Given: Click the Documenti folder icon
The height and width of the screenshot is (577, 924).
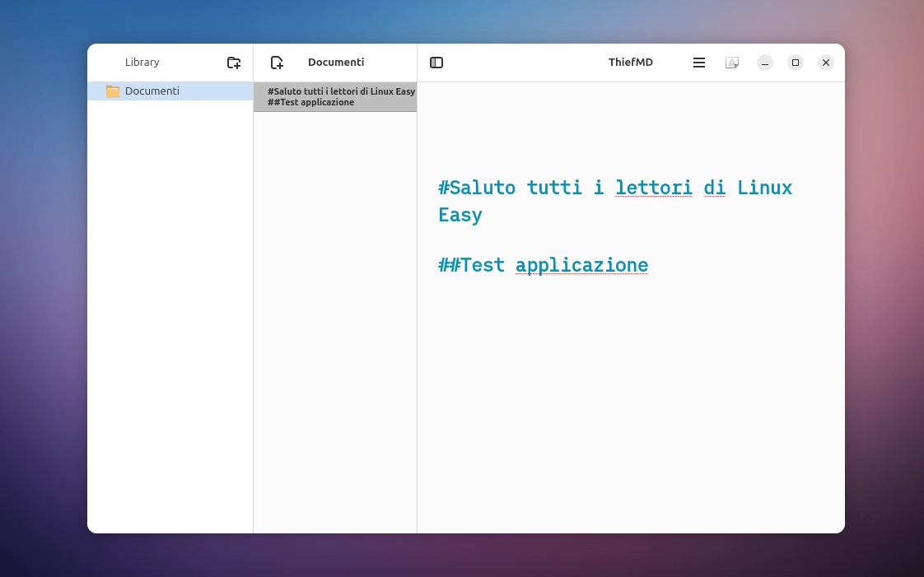Looking at the screenshot, I should [113, 91].
